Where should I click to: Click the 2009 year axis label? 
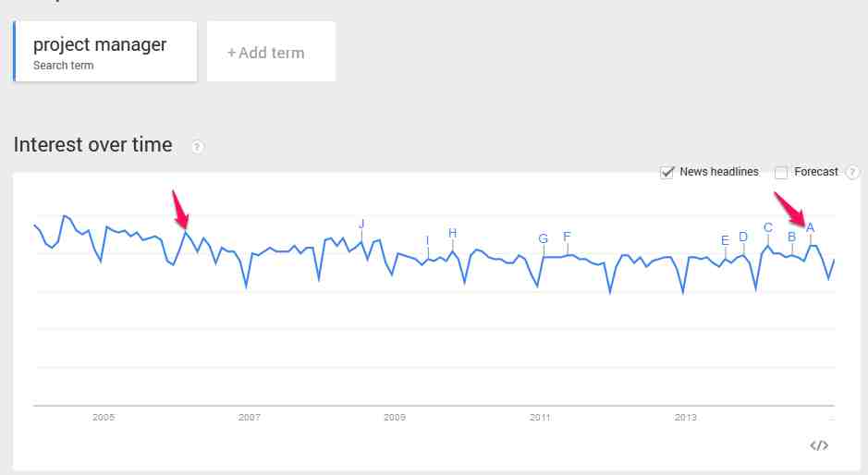click(395, 418)
